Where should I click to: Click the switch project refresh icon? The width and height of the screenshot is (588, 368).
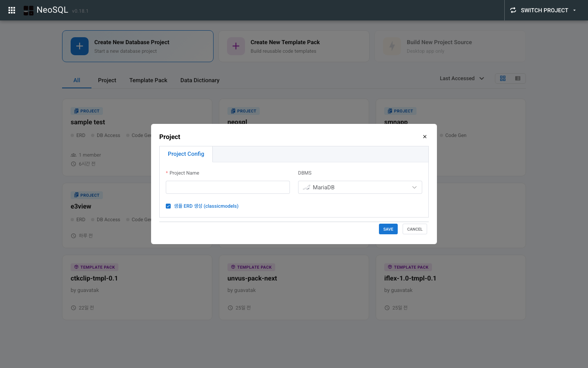coord(513,10)
